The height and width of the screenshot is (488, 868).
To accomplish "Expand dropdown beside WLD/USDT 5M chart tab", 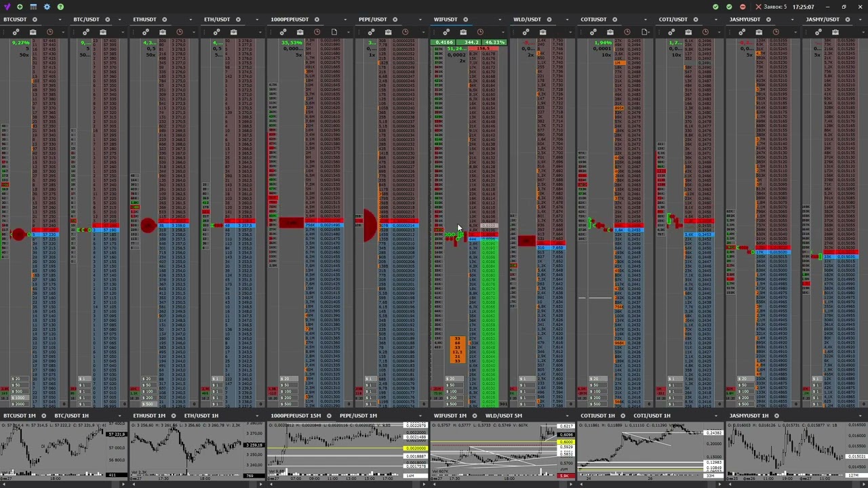I will (x=569, y=415).
